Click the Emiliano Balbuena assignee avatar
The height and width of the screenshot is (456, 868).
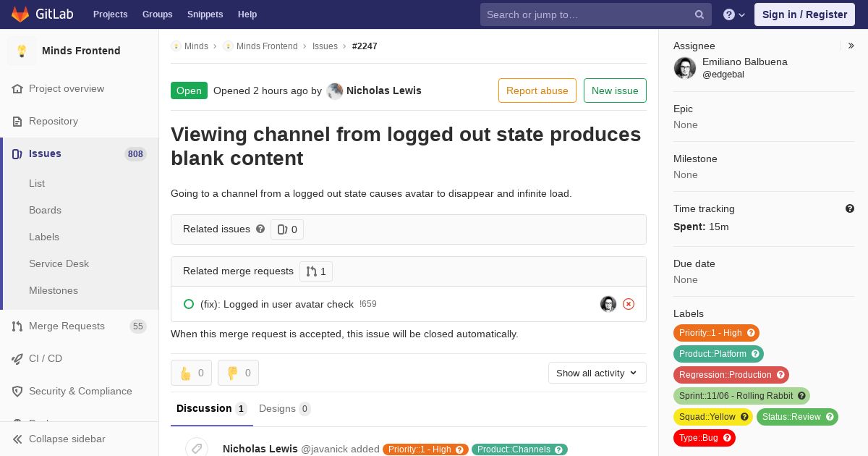point(685,68)
